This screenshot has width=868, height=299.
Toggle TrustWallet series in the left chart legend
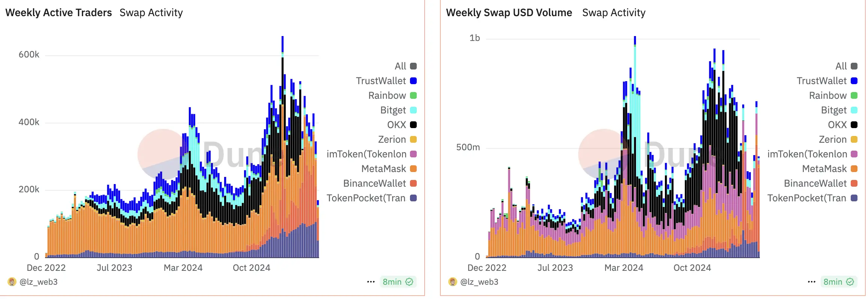[x=381, y=81]
